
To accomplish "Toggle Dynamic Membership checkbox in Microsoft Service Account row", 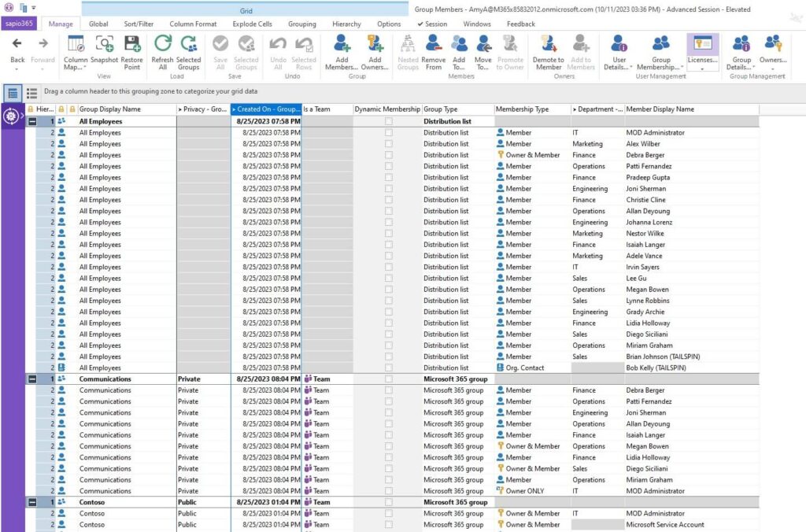I will [389, 525].
